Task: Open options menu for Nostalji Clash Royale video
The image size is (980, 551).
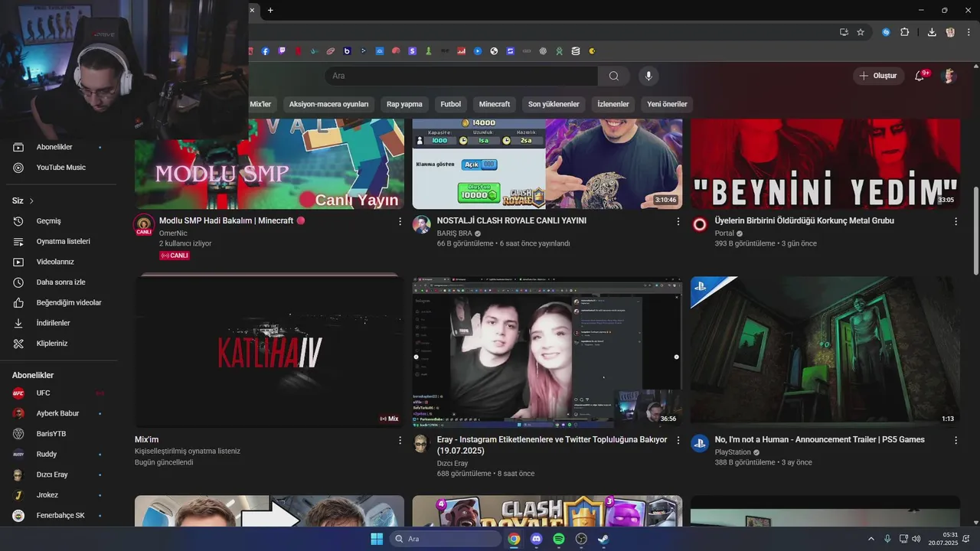Action: click(x=678, y=221)
